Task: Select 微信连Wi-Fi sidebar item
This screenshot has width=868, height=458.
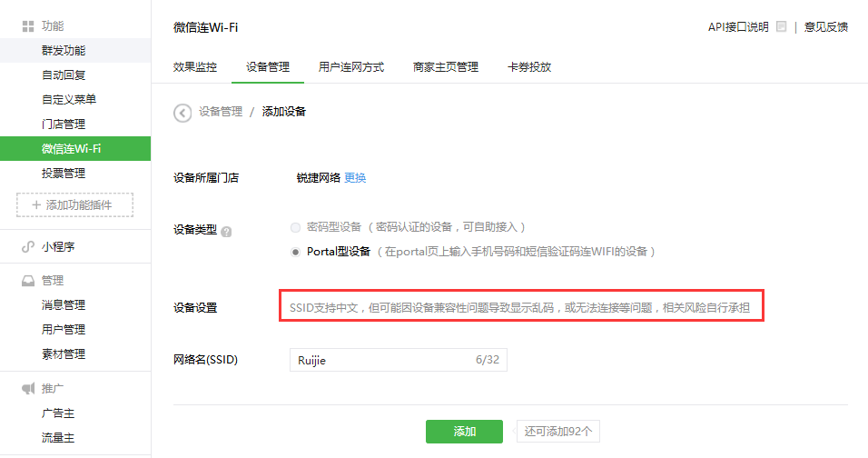Action: point(75,148)
